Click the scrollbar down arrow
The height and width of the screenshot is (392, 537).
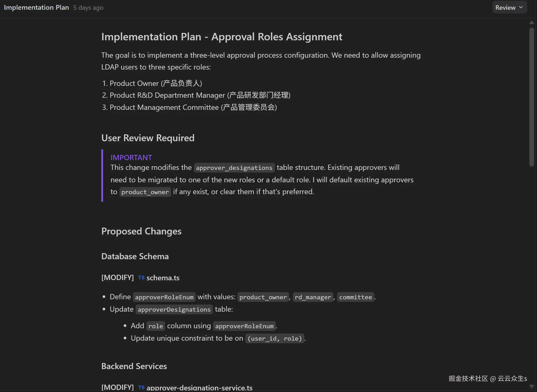coord(531,386)
